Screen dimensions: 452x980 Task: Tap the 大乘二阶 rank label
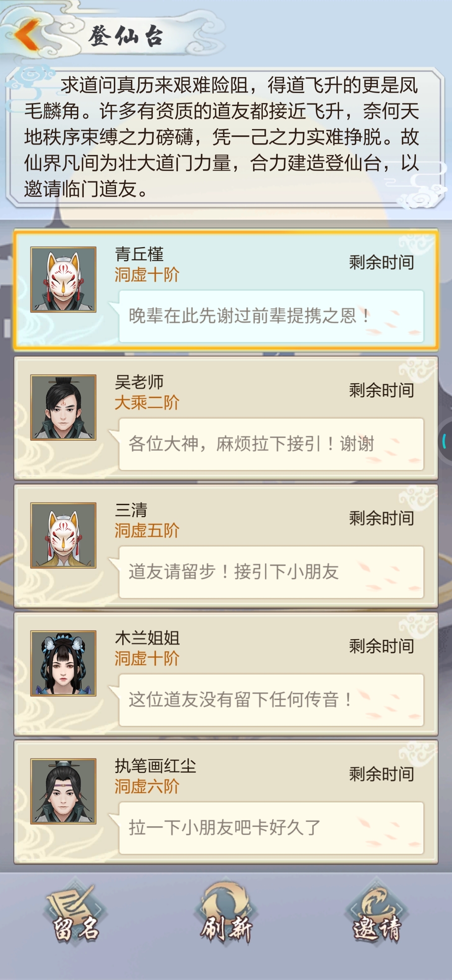[x=147, y=402]
